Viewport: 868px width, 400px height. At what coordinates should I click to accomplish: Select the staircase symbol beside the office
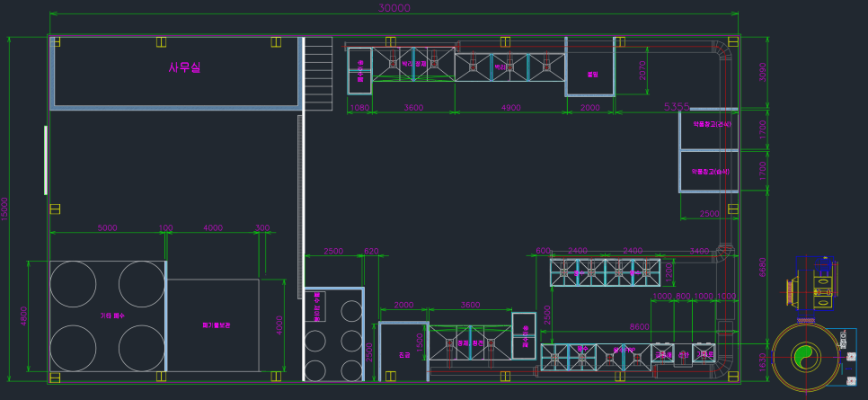tap(318, 74)
